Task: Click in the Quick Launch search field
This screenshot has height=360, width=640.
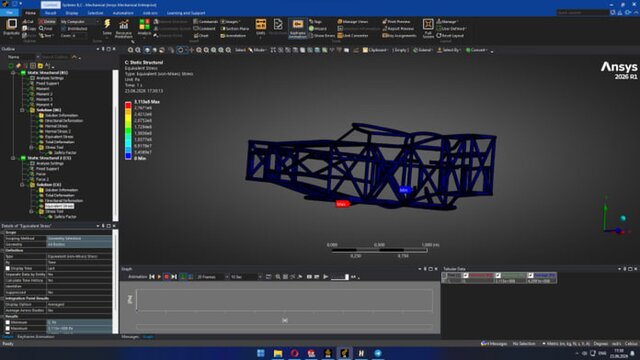Action: click(x=583, y=13)
